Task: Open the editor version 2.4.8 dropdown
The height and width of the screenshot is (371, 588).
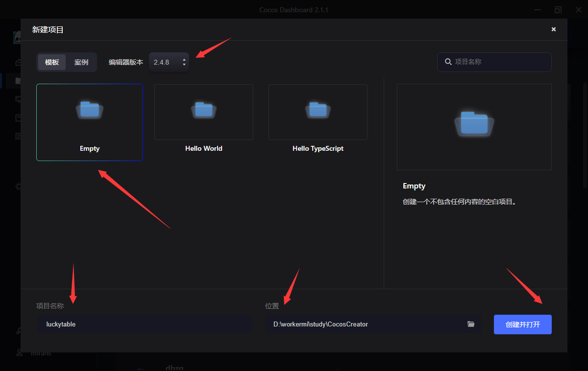Action: pyautogui.click(x=169, y=62)
